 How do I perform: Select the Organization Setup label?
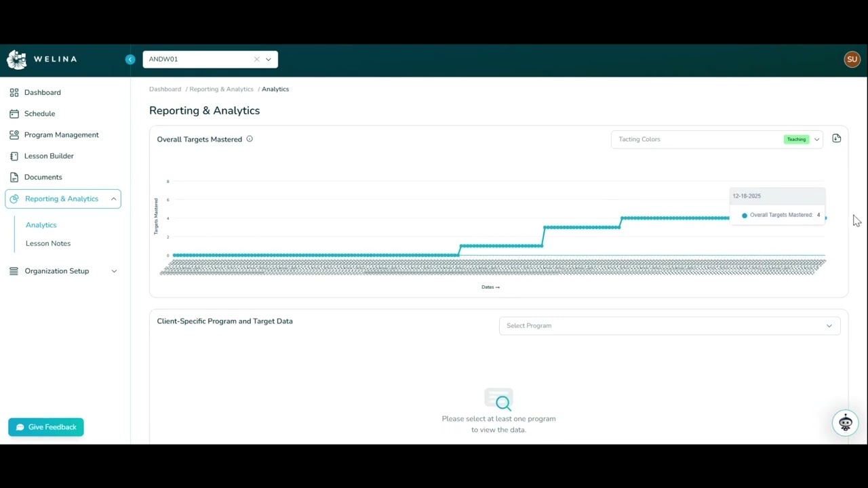click(57, 271)
